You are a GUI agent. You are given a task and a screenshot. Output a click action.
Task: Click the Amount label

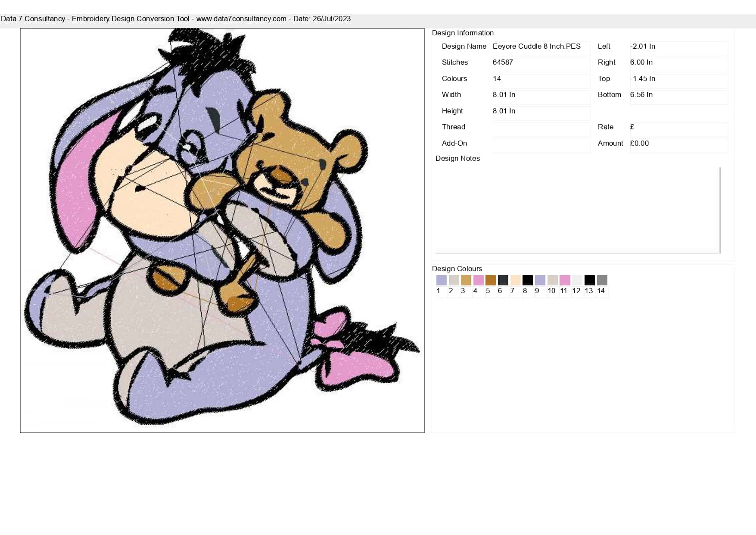[610, 143]
